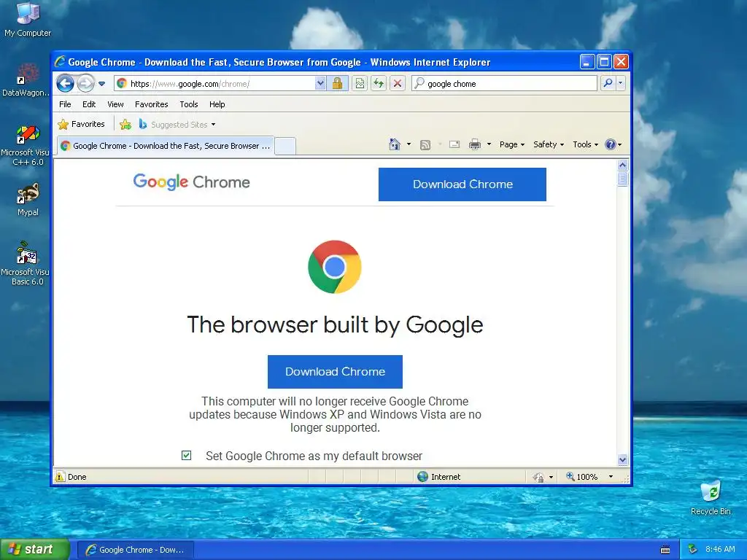Click the 100% zoom level button
This screenshot has height=560, width=747.
pyautogui.click(x=581, y=477)
